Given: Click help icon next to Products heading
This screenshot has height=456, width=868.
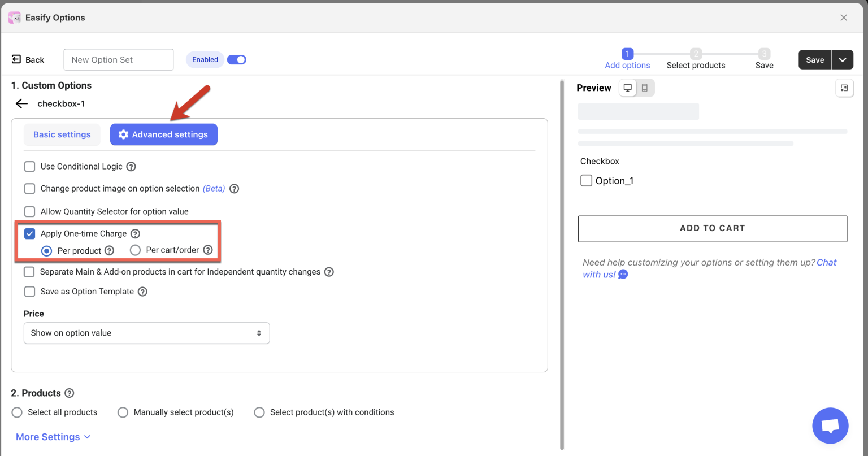Looking at the screenshot, I should pos(70,393).
